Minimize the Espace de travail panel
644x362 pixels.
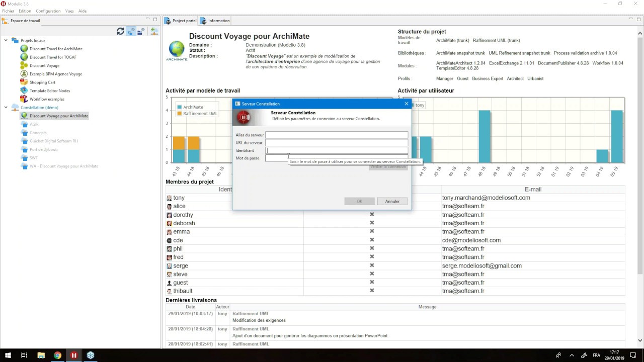[x=148, y=20]
